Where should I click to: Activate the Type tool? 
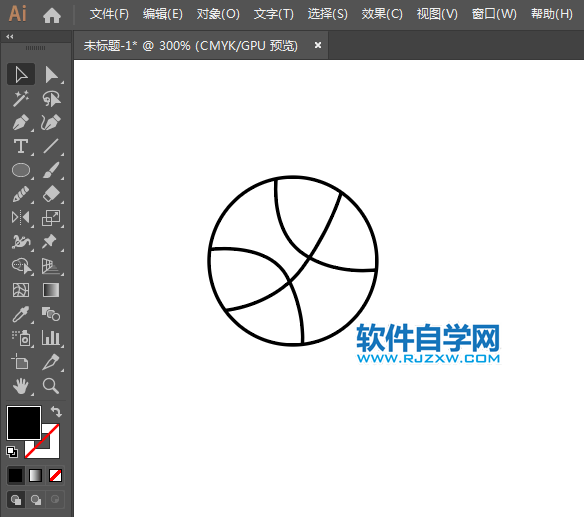21,146
